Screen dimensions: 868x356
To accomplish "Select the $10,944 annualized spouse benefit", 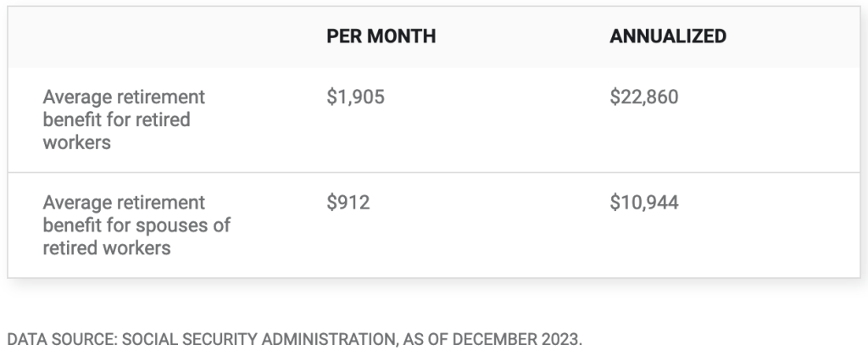I will point(643,203).
